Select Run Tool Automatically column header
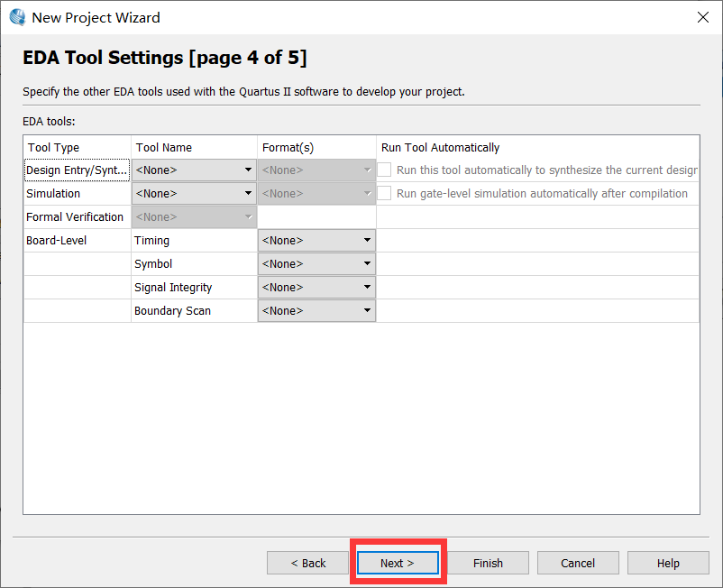This screenshot has height=588, width=723. (x=537, y=148)
